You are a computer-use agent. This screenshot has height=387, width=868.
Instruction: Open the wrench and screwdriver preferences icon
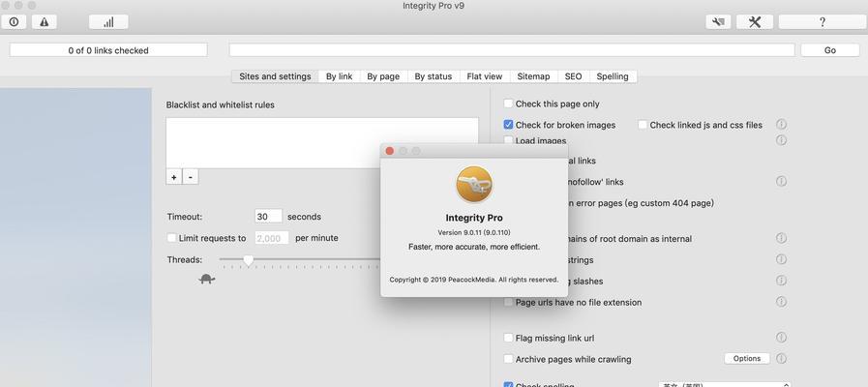click(755, 21)
